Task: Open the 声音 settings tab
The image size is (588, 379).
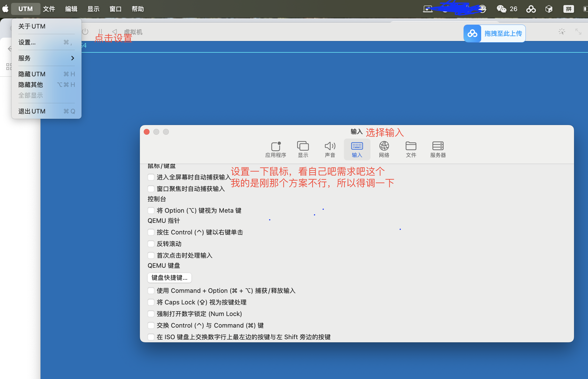Action: point(330,149)
